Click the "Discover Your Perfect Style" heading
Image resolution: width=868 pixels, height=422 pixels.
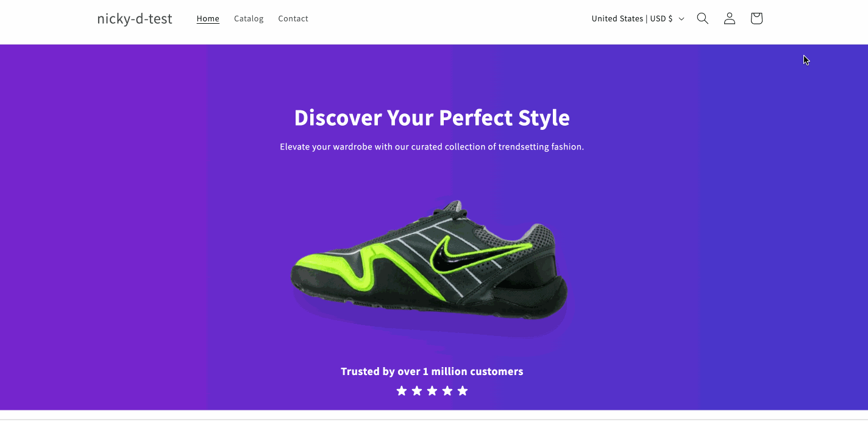pos(432,118)
